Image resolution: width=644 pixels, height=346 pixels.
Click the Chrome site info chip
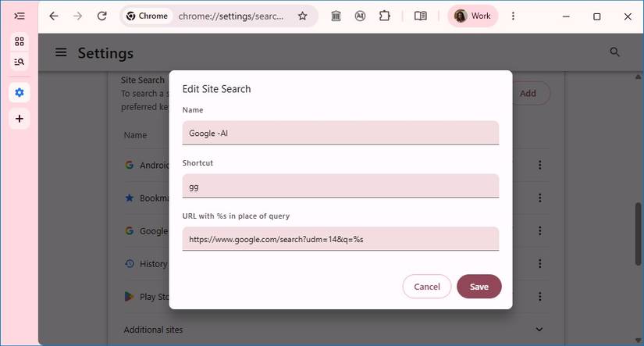coord(147,16)
